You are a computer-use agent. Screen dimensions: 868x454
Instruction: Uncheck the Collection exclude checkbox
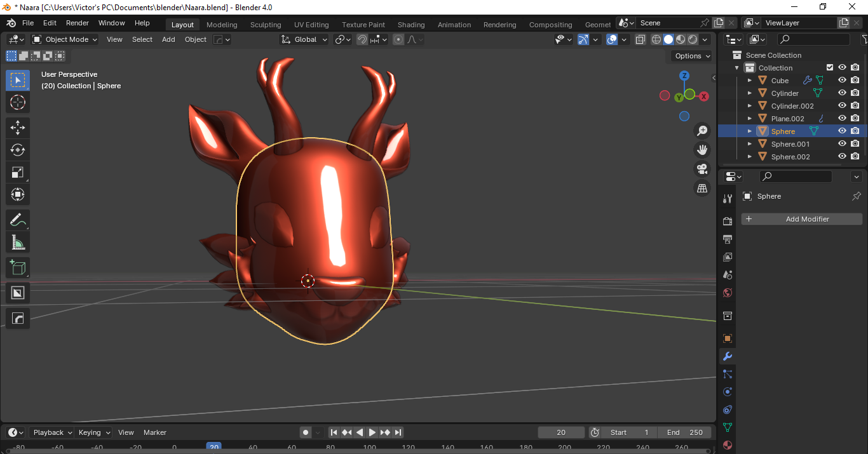pos(829,67)
